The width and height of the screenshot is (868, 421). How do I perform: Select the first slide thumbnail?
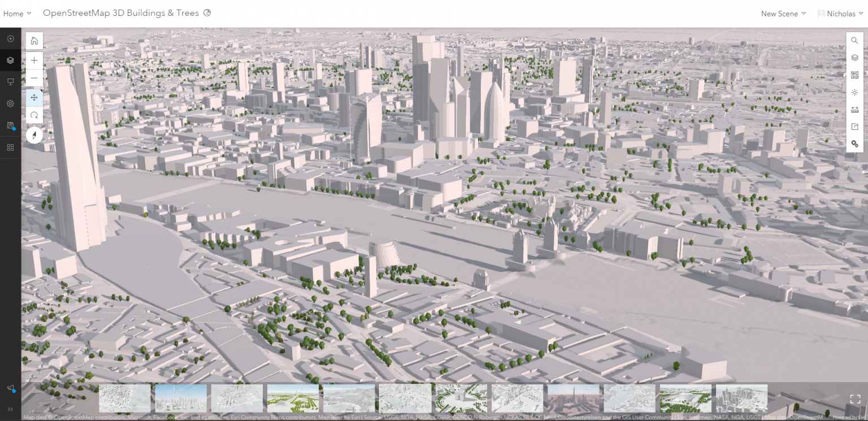[x=125, y=398]
